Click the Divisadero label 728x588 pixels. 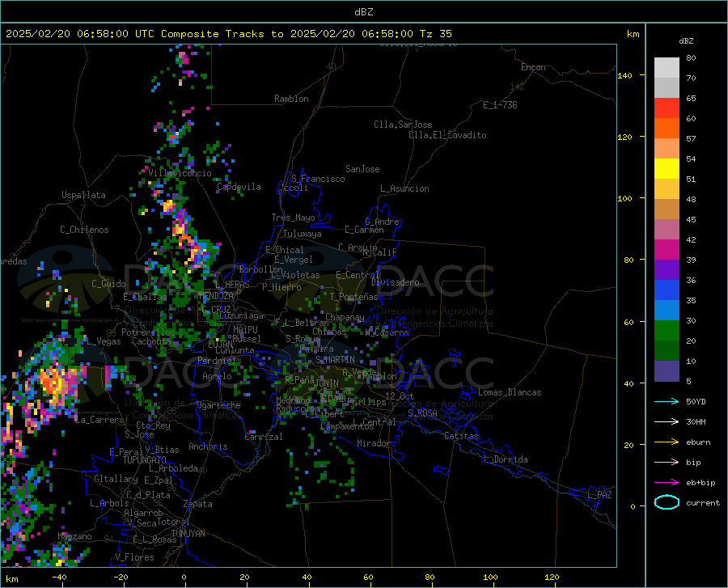395,282
